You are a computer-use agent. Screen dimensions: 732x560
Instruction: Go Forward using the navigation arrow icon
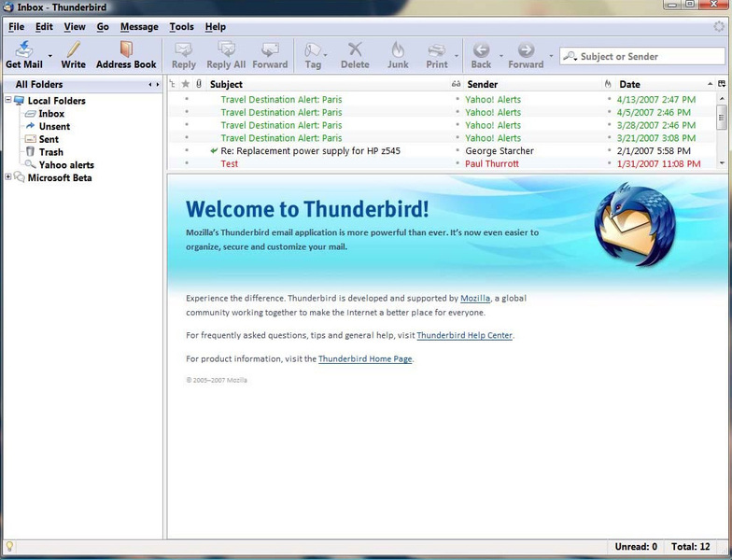tap(526, 49)
